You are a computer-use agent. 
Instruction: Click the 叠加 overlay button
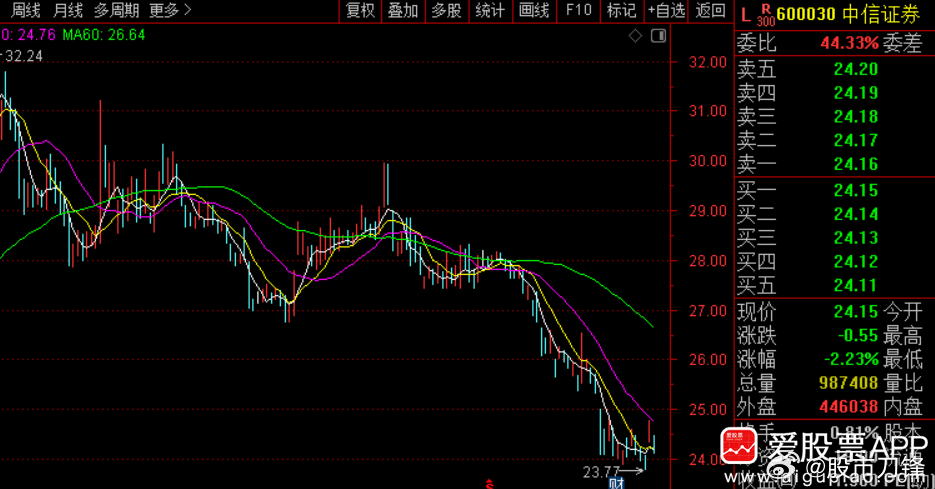pyautogui.click(x=403, y=10)
